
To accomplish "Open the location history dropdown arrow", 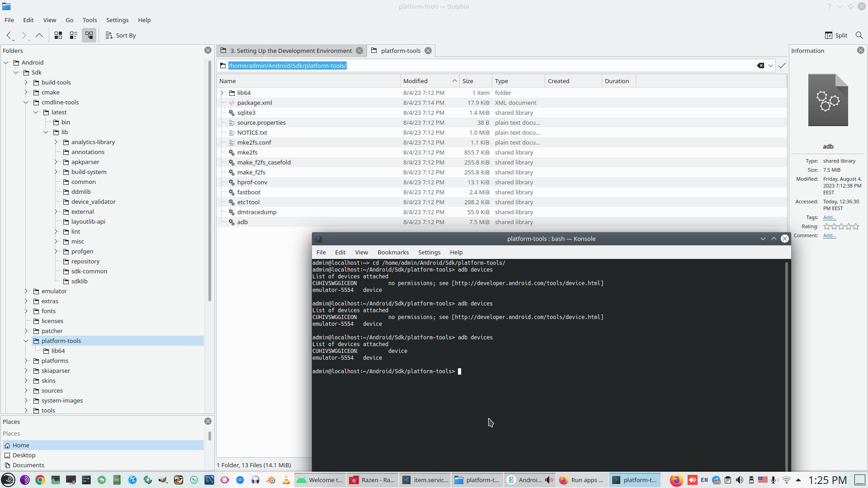I will point(771,66).
